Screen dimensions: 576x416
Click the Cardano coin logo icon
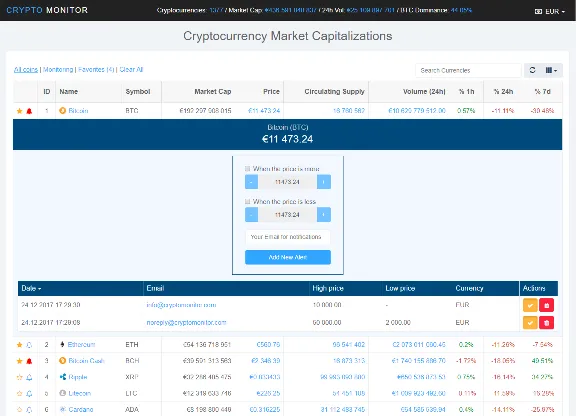tap(62, 409)
